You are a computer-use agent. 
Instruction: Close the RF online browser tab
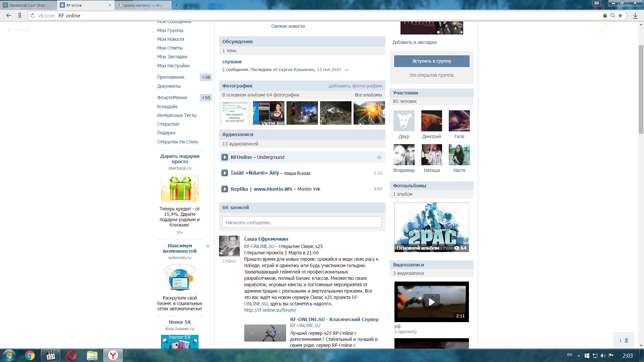(110, 5)
